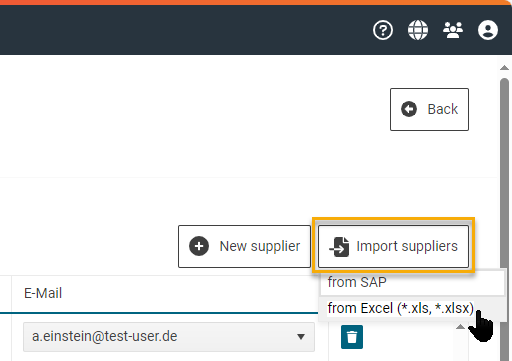Click the small up arrow near trash icon
Viewport: 512px width, 361px height.
pos(460,327)
